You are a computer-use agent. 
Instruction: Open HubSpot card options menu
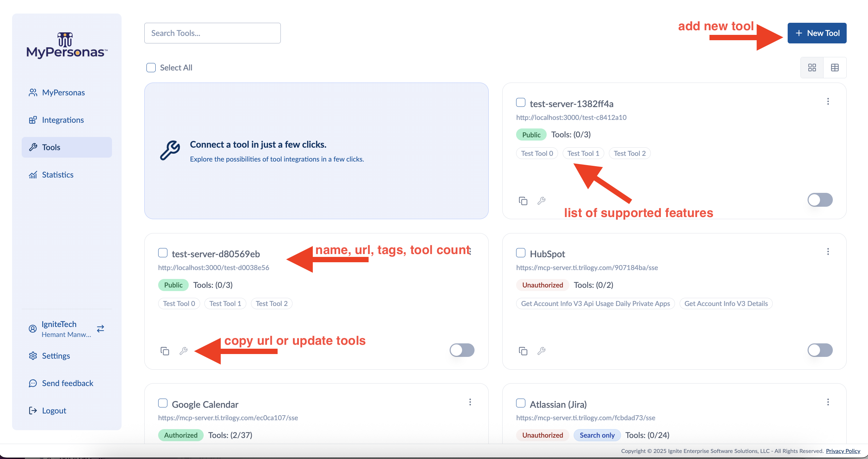tap(828, 252)
